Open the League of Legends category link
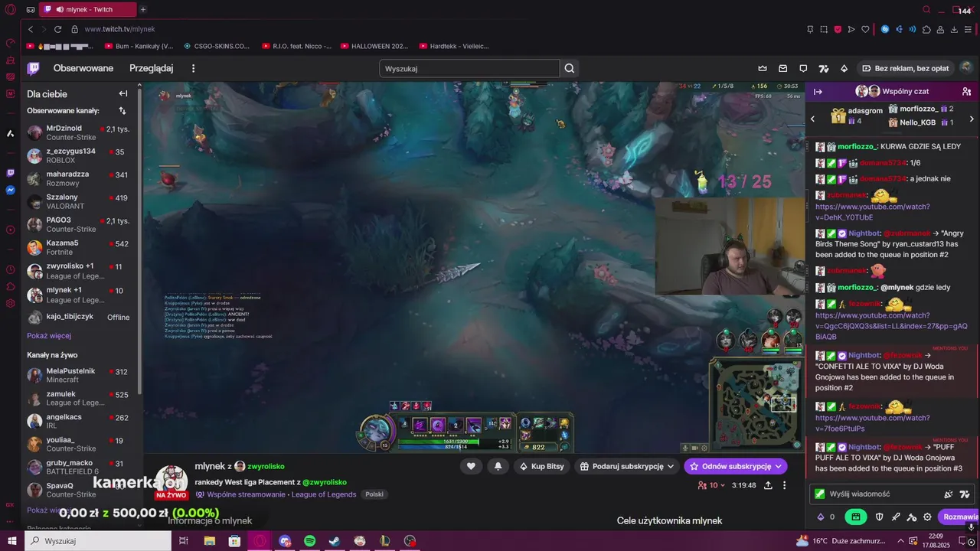Viewport: 980px width, 551px height. pyautogui.click(x=325, y=494)
